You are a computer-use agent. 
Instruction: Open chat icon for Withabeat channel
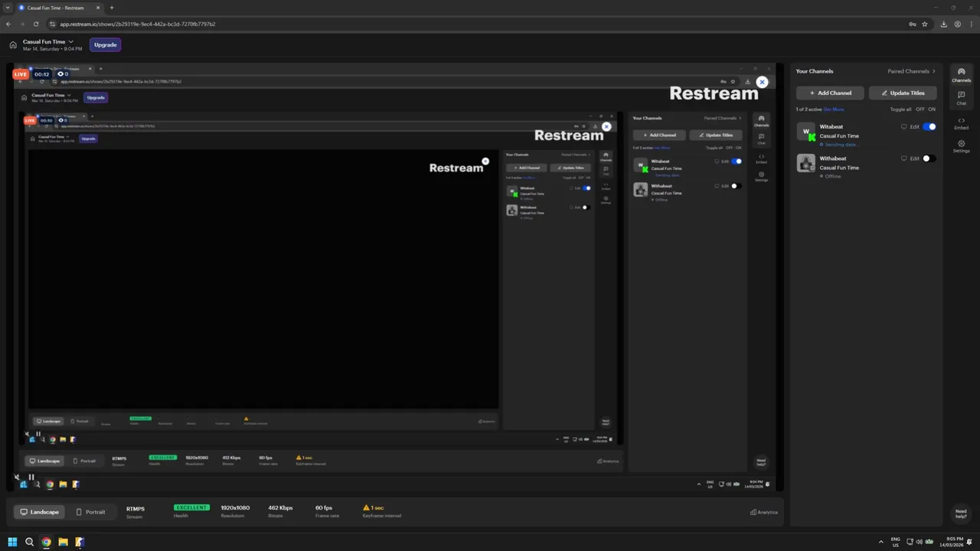(x=903, y=158)
